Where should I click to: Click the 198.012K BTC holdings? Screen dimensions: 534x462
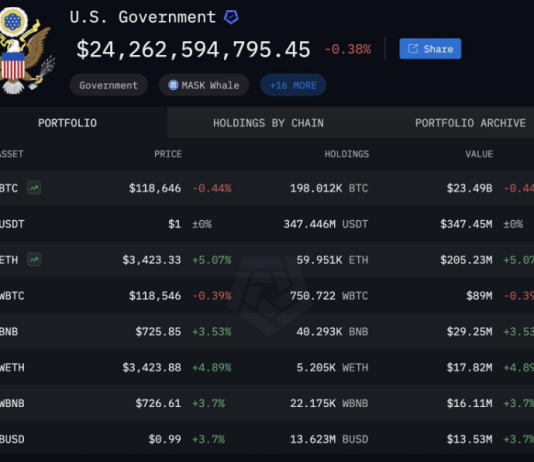[329, 188]
